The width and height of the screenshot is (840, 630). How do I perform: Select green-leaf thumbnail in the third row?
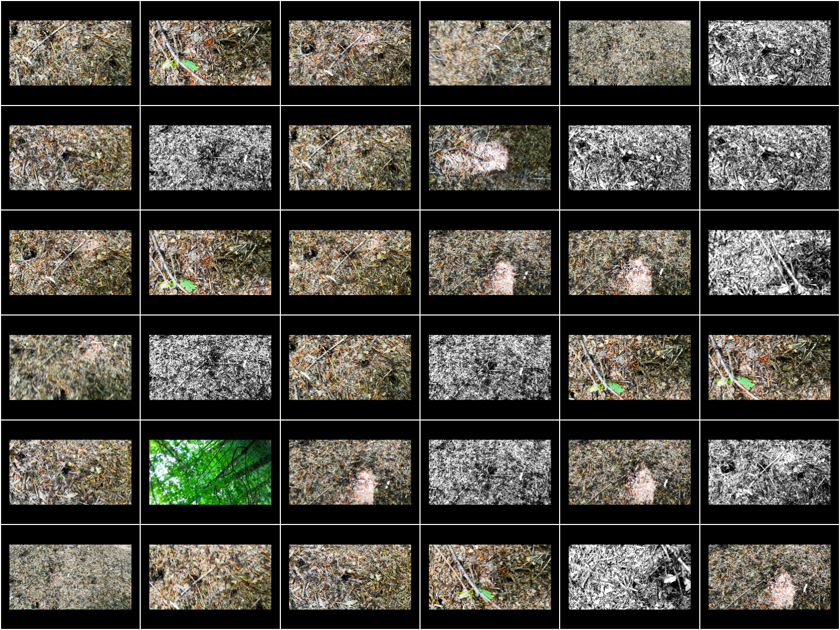[x=210, y=262]
